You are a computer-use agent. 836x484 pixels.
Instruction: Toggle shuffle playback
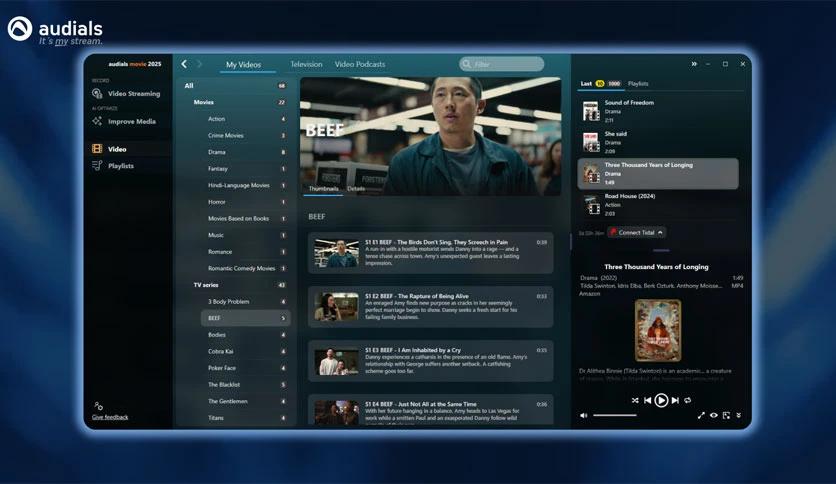[635, 400]
